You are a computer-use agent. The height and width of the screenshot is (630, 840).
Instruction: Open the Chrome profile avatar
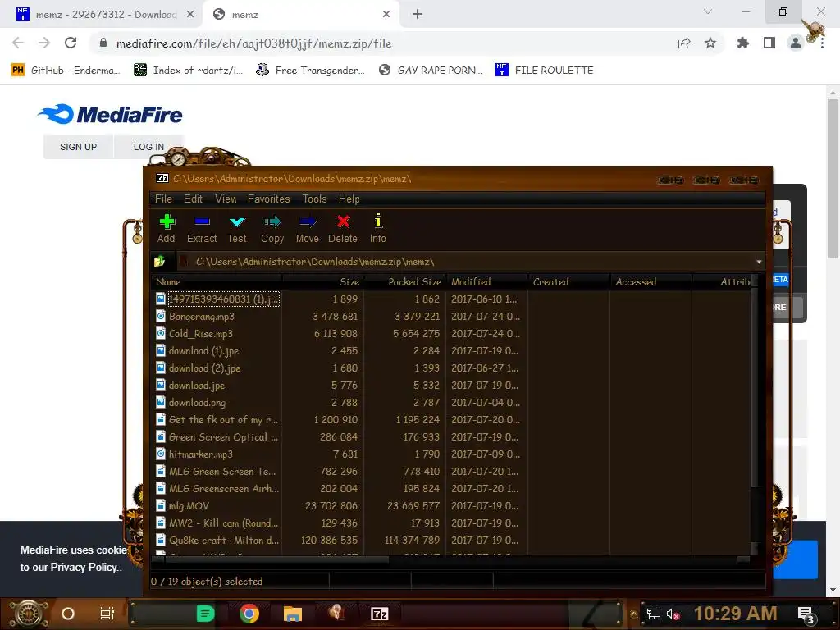click(x=796, y=43)
